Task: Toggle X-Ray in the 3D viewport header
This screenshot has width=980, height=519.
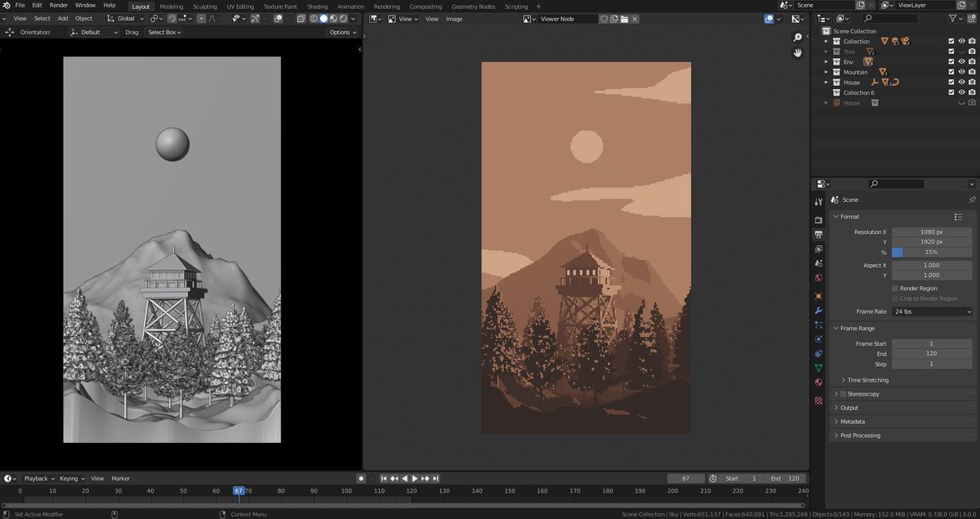Action: click(x=301, y=19)
